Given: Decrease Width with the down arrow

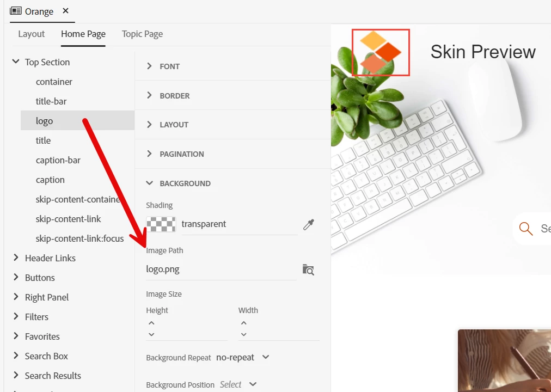Looking at the screenshot, I should point(244,334).
